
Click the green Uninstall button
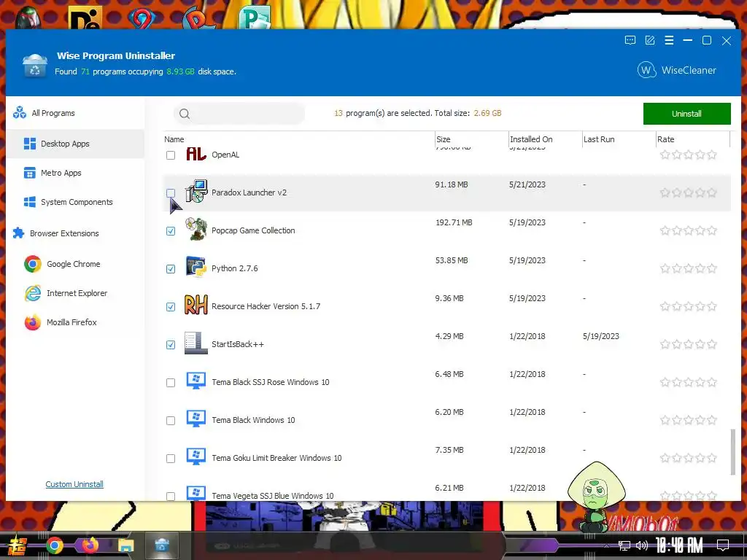(686, 114)
